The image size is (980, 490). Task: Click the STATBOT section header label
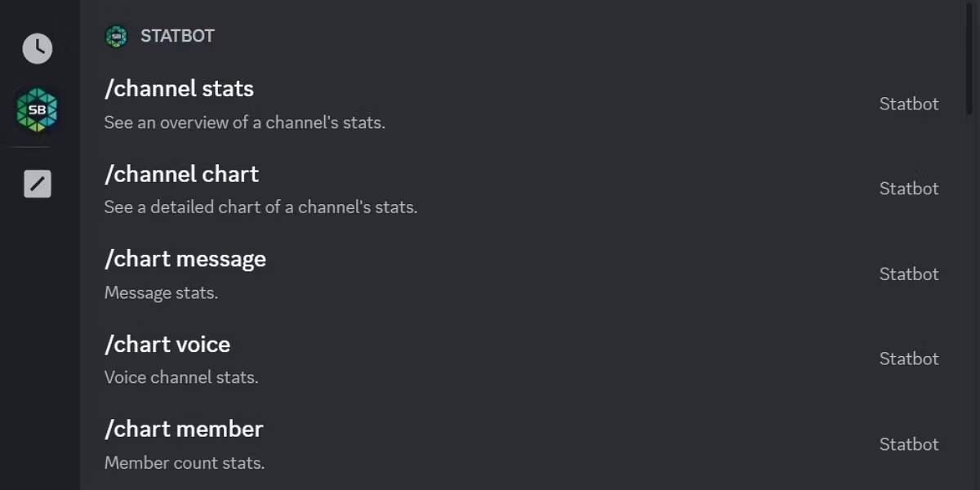tap(177, 35)
